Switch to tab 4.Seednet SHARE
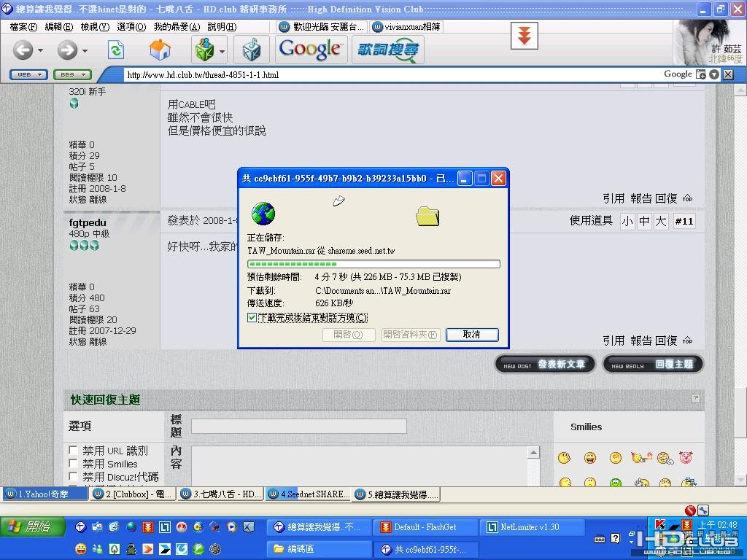 [309, 494]
